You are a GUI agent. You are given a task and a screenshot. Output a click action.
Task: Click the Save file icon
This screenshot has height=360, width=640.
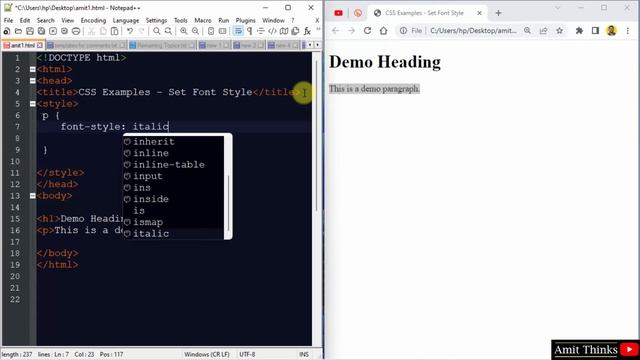(x=30, y=31)
